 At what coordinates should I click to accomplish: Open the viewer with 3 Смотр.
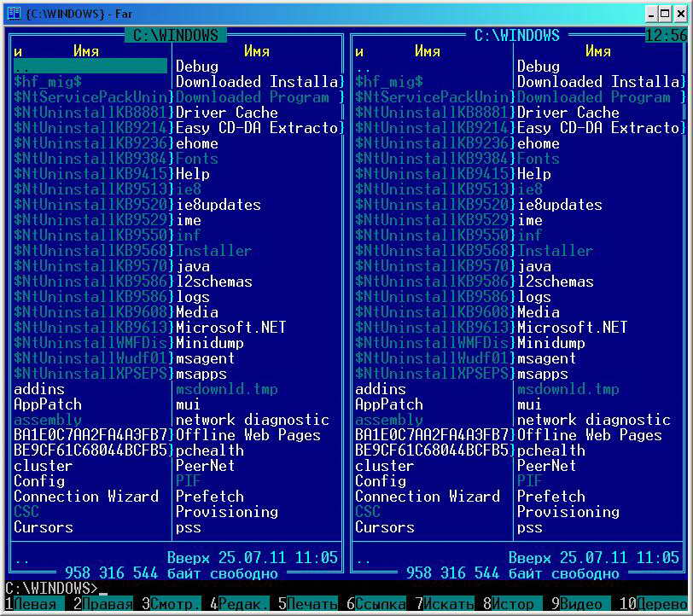pyautogui.click(x=176, y=605)
